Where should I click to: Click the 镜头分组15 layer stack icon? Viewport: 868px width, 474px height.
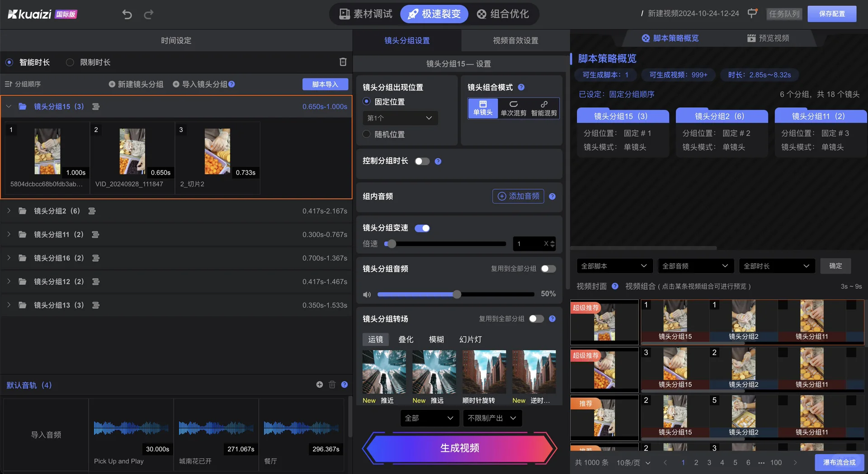pyautogui.click(x=96, y=107)
